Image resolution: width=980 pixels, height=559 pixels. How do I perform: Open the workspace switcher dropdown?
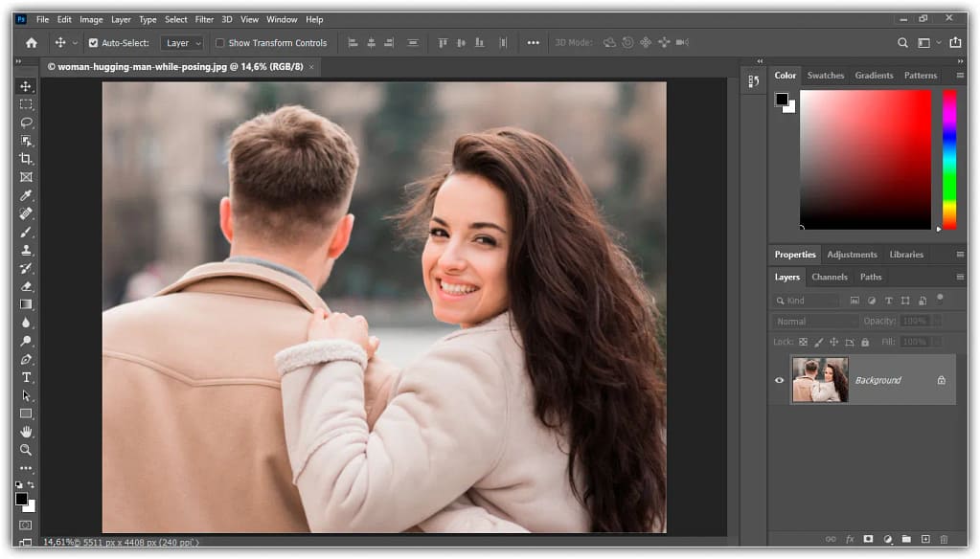(x=927, y=42)
